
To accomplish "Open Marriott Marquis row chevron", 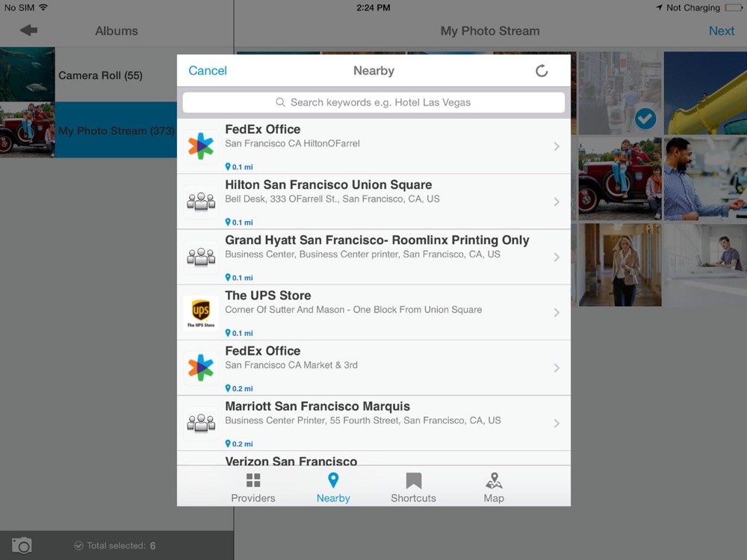I will [x=557, y=423].
